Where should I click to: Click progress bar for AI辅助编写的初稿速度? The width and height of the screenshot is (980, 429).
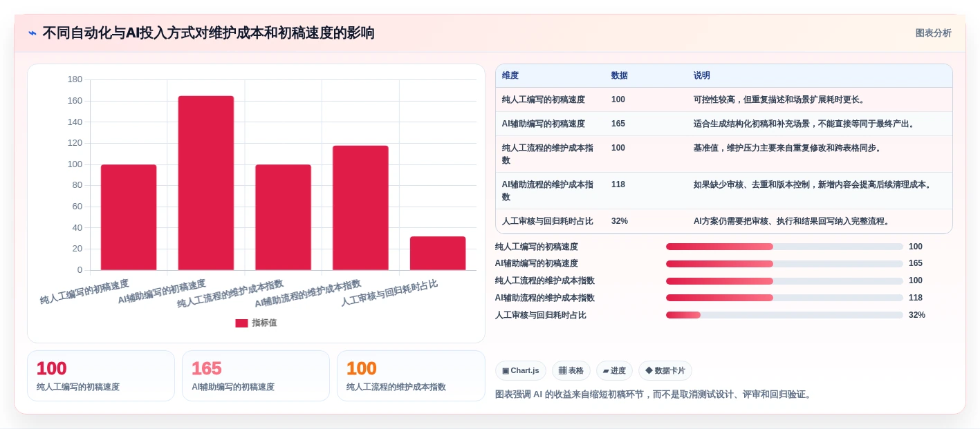point(784,263)
